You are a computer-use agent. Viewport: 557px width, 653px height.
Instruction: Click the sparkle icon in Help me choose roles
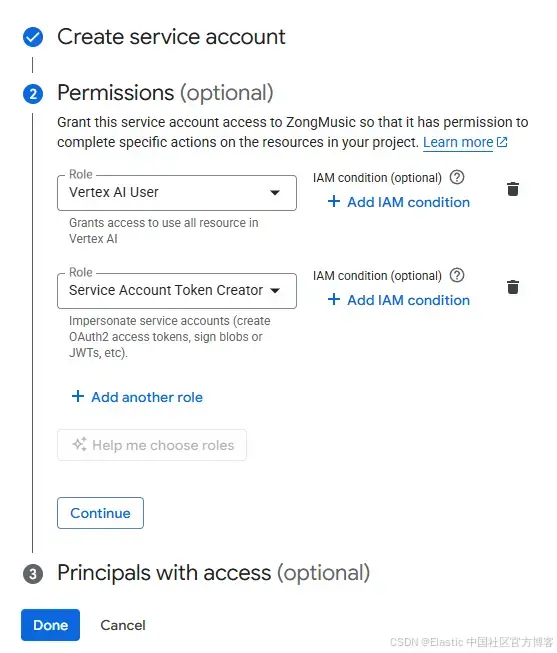(80, 444)
